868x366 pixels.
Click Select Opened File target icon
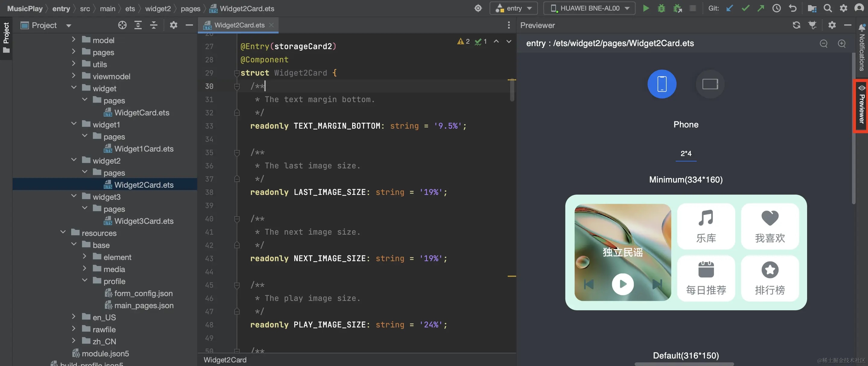coord(122,25)
